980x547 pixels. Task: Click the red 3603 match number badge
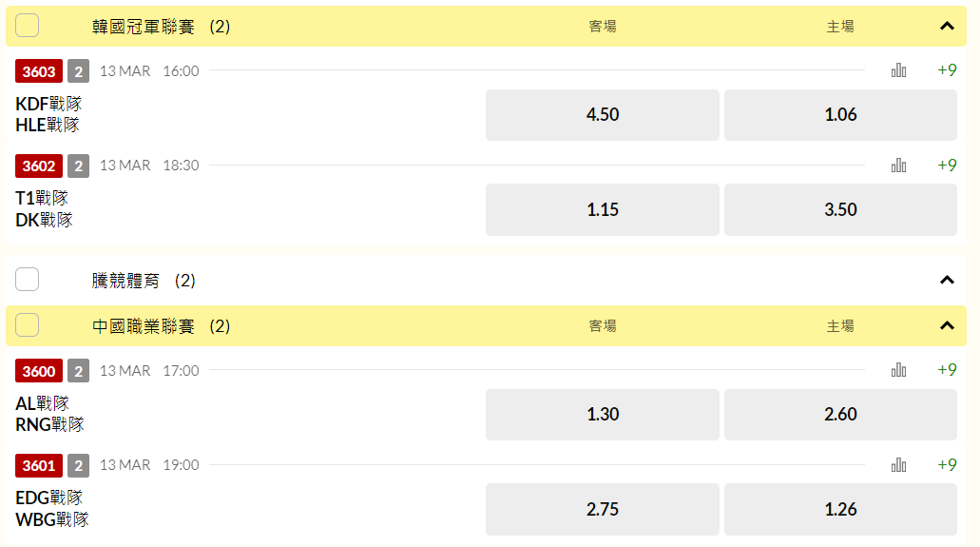coord(39,71)
